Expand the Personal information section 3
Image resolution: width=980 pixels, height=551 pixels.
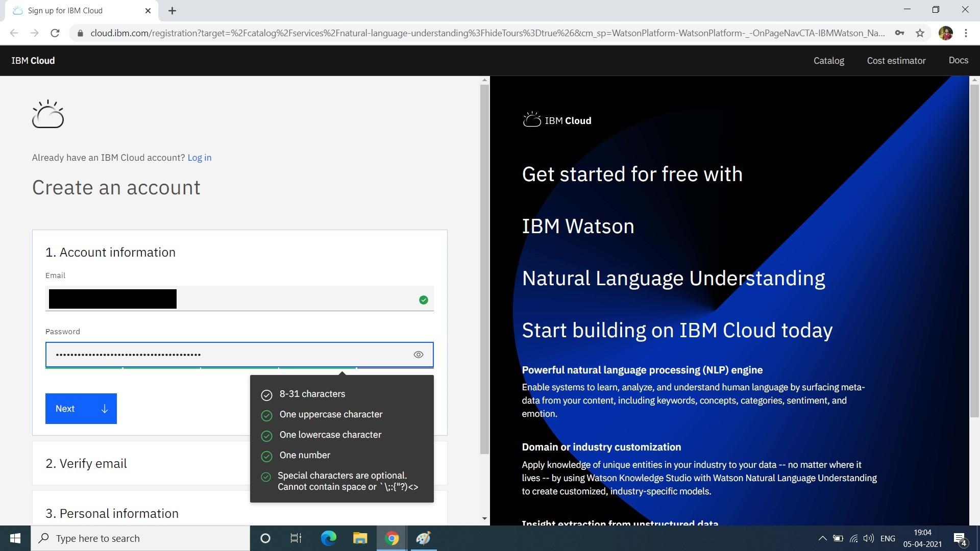coord(112,513)
